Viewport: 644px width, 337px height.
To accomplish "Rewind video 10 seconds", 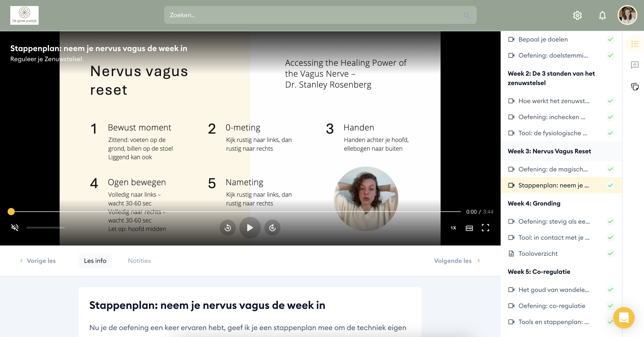I will pos(227,228).
